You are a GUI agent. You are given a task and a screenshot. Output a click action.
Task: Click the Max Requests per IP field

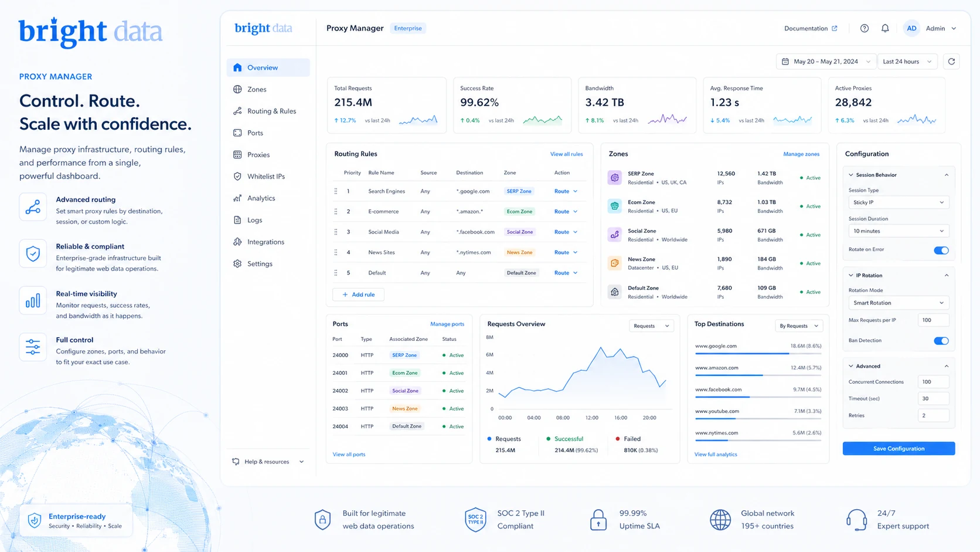pyautogui.click(x=933, y=320)
